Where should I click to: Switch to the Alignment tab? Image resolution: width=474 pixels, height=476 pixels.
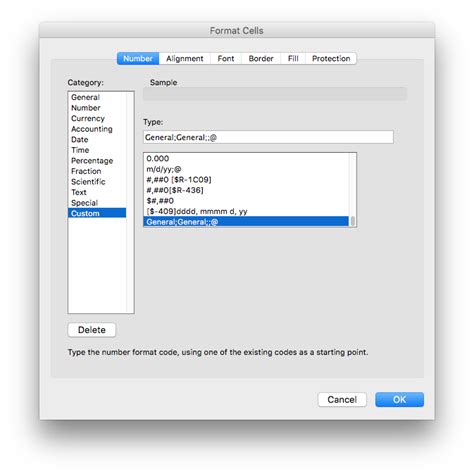pos(185,59)
